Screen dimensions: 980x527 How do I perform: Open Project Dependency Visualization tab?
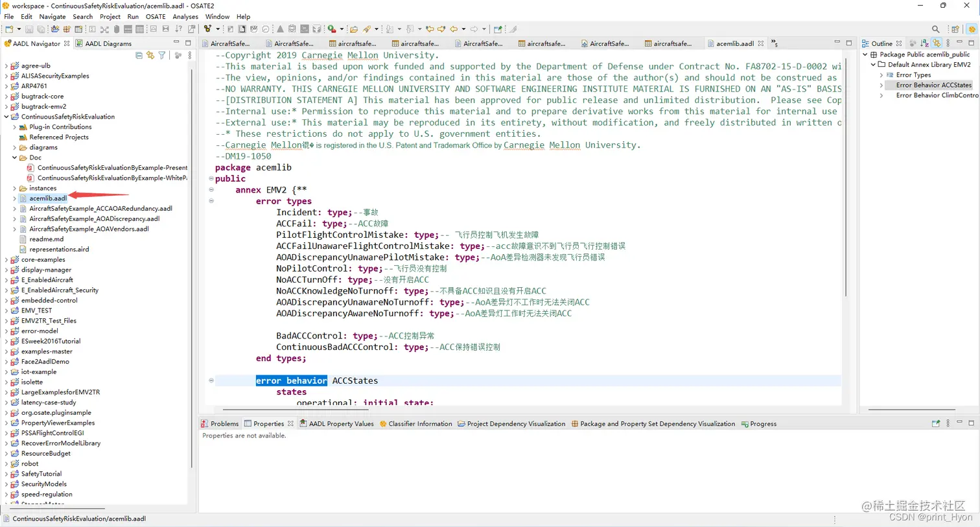click(511, 423)
